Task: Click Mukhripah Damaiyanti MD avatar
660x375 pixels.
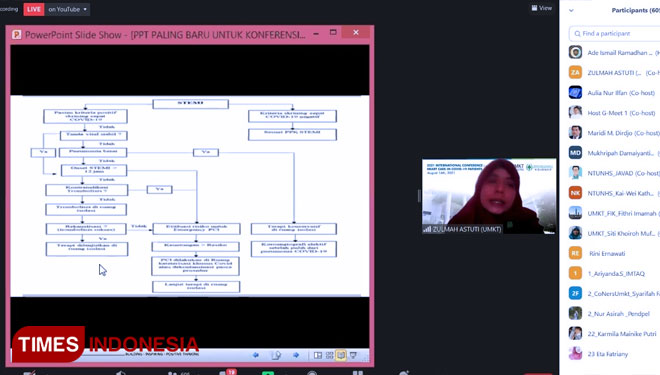Action: click(x=575, y=153)
